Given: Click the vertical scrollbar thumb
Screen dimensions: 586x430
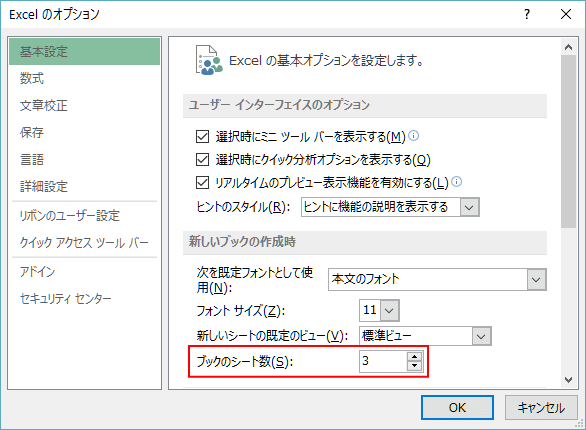Looking at the screenshot, I should click(x=568, y=141).
